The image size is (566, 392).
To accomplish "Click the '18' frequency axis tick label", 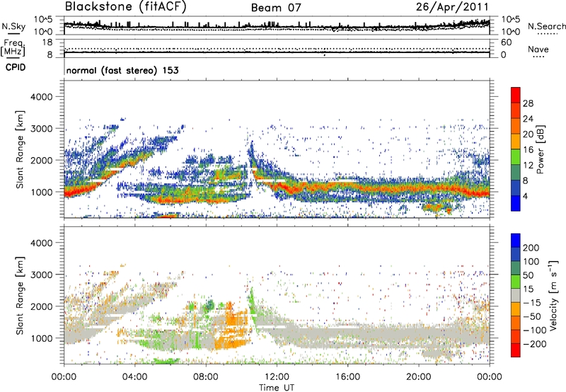I will point(47,42).
